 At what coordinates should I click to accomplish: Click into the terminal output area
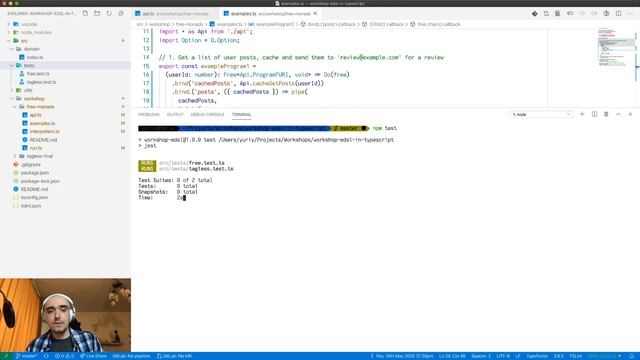point(384,237)
